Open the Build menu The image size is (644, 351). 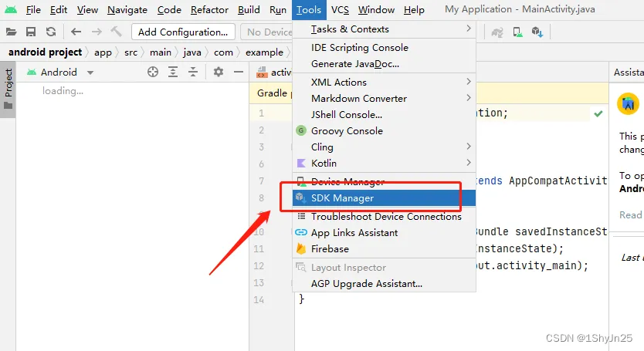tap(249, 9)
